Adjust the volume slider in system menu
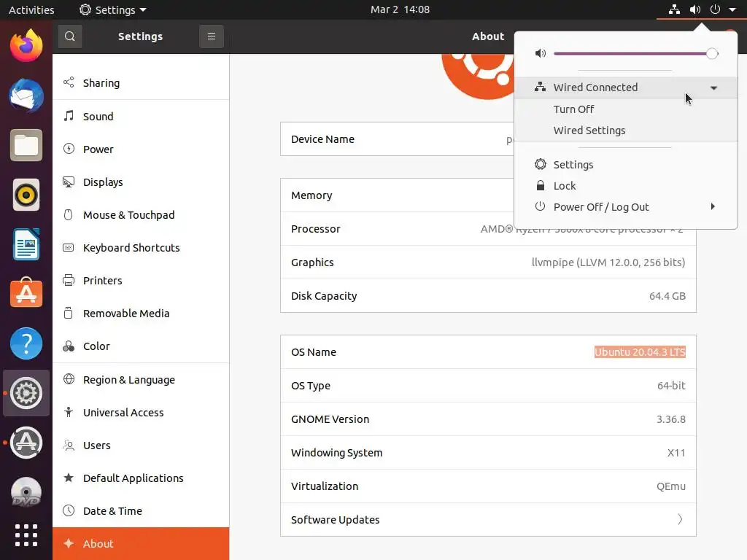The image size is (747, 560). click(635, 53)
